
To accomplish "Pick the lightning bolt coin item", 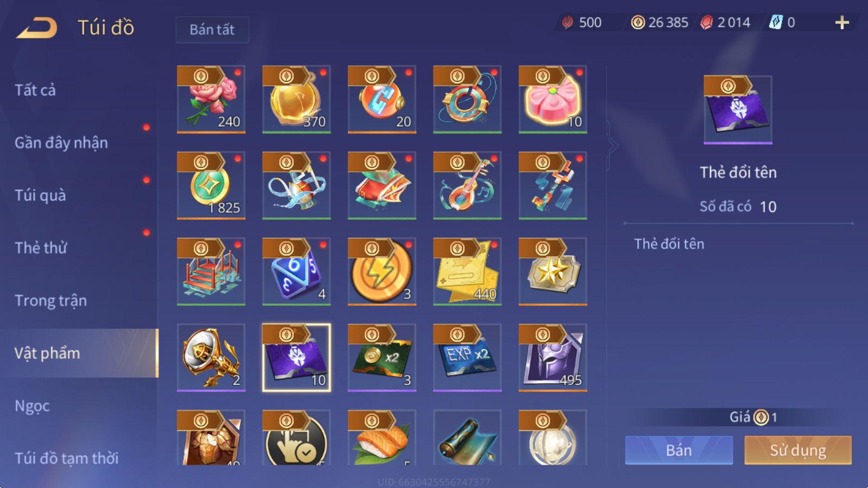I will (x=382, y=272).
